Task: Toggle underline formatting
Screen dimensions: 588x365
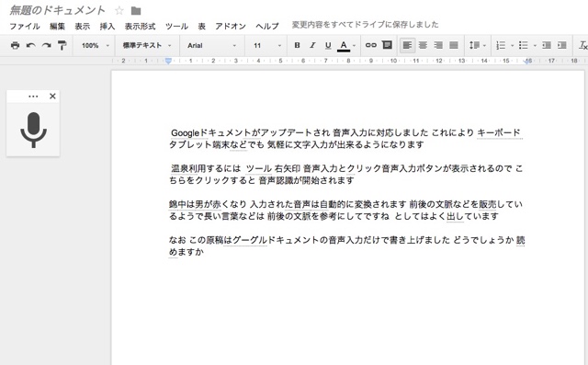Action: (x=328, y=45)
